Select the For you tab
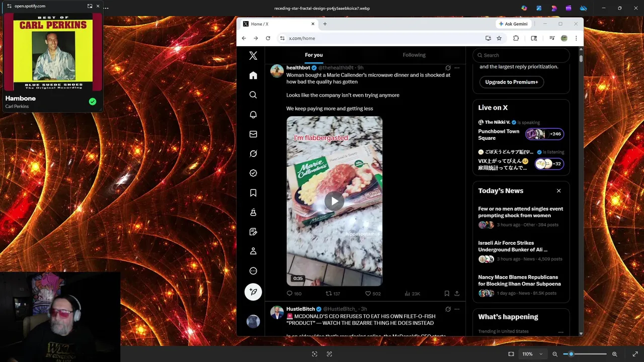 coord(314,55)
